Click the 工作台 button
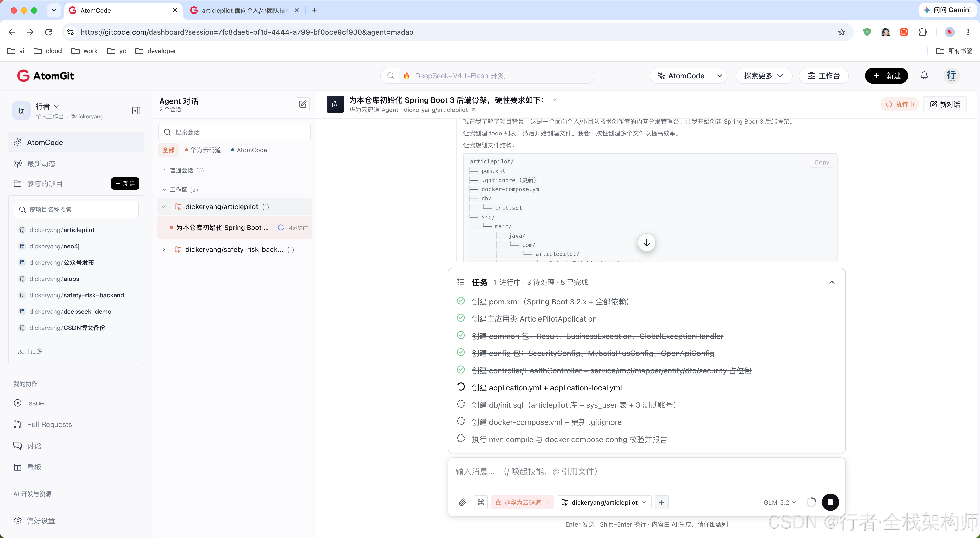Viewport: 980px width, 538px height. (824, 76)
